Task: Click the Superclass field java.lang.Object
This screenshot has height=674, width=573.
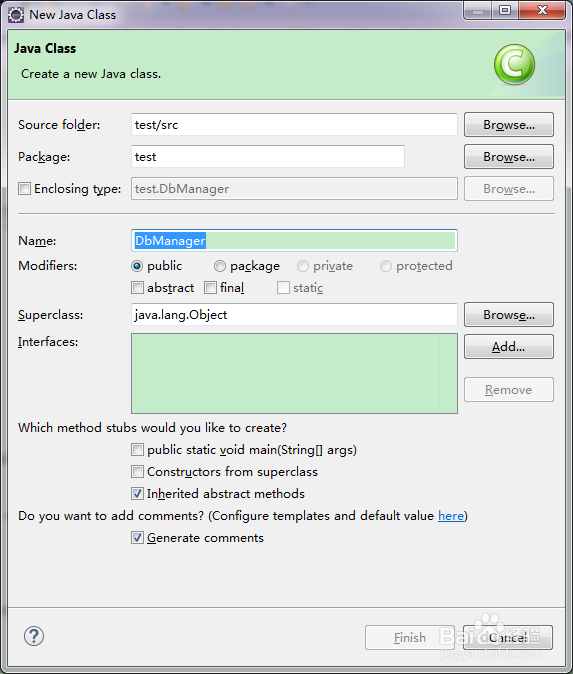Action: pyautogui.click(x=294, y=315)
